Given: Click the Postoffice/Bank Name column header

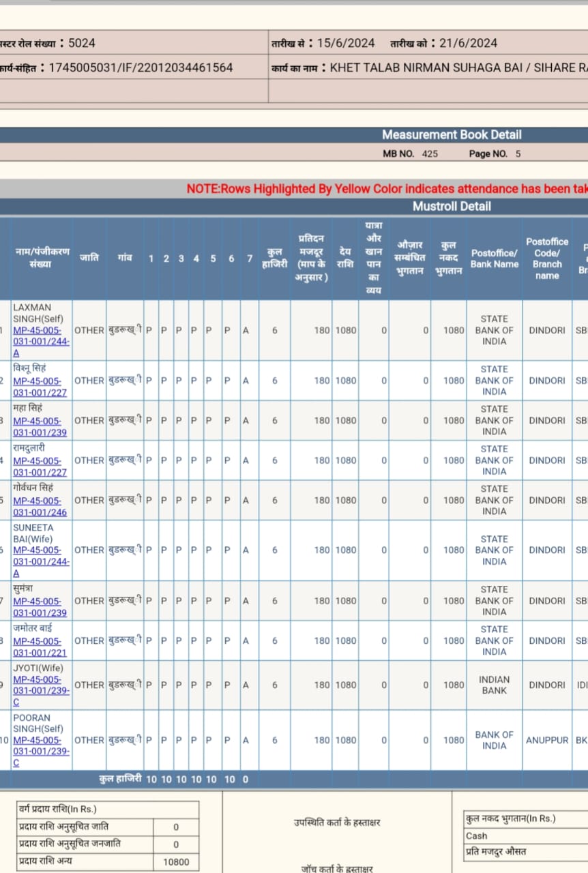Looking at the screenshot, I should pyautogui.click(x=495, y=258).
